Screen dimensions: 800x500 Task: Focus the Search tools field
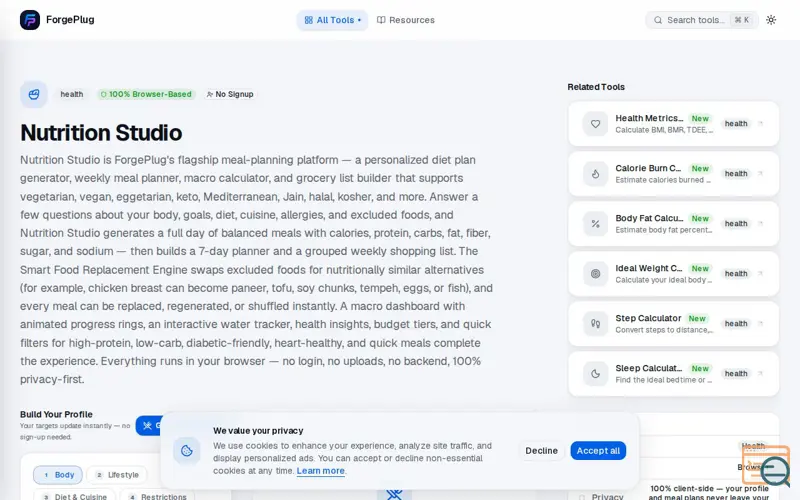702,20
